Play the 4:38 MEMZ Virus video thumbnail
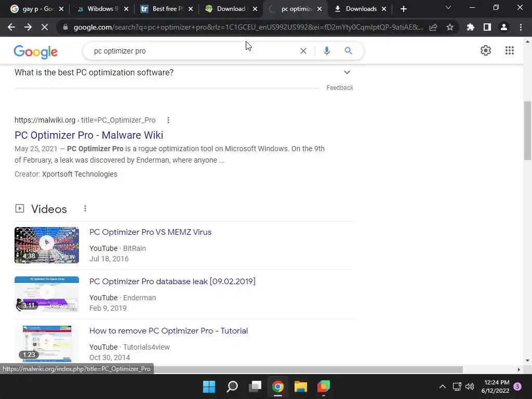The height and width of the screenshot is (399, 532). [47, 245]
